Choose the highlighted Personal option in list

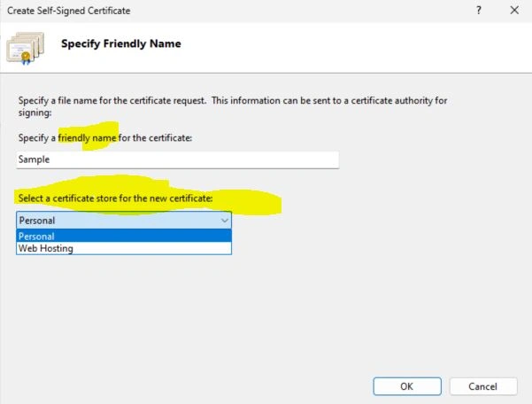point(124,236)
